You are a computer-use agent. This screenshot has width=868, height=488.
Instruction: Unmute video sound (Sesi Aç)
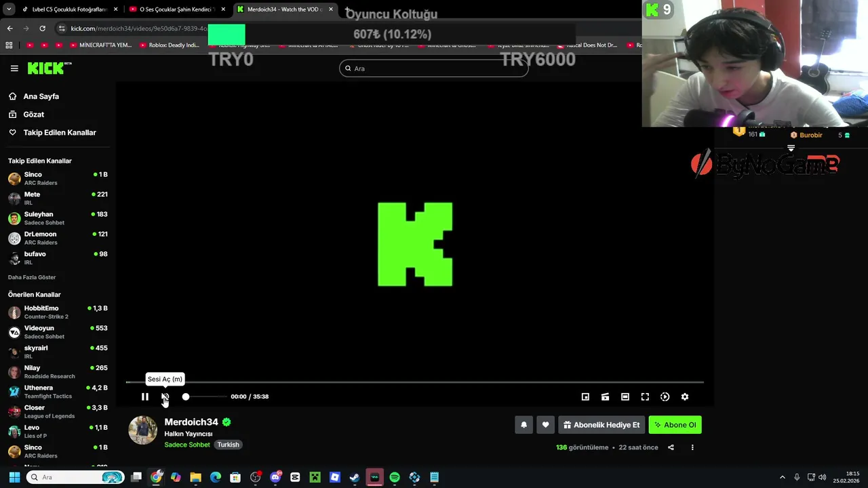pyautogui.click(x=165, y=396)
